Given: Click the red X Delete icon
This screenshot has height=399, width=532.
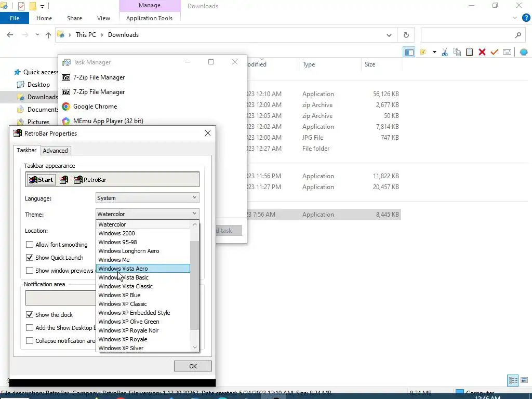Looking at the screenshot, I should point(482,52).
